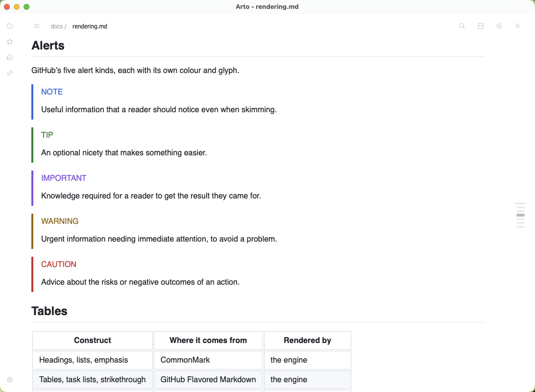This screenshot has height=392, width=535.
Task: Click 'the engine' cell in GitHub Flavored row
Action: pos(307,379)
